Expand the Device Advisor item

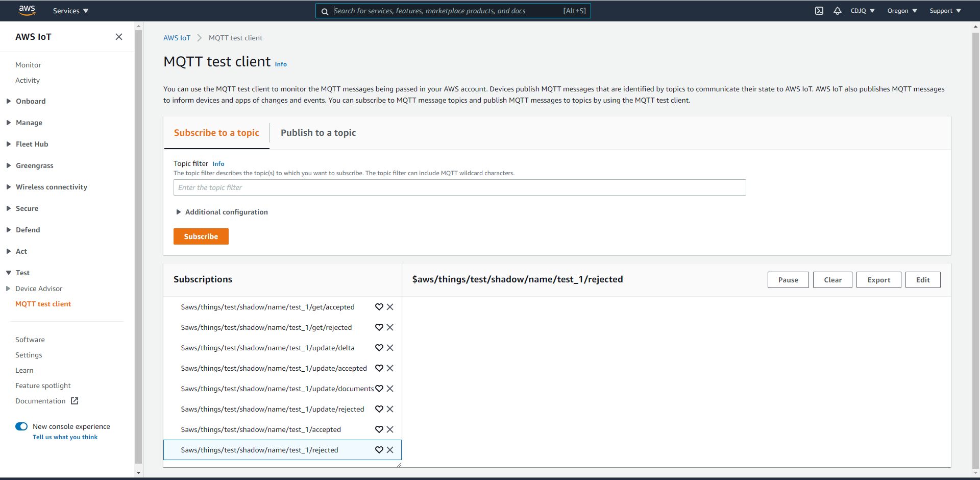point(8,289)
